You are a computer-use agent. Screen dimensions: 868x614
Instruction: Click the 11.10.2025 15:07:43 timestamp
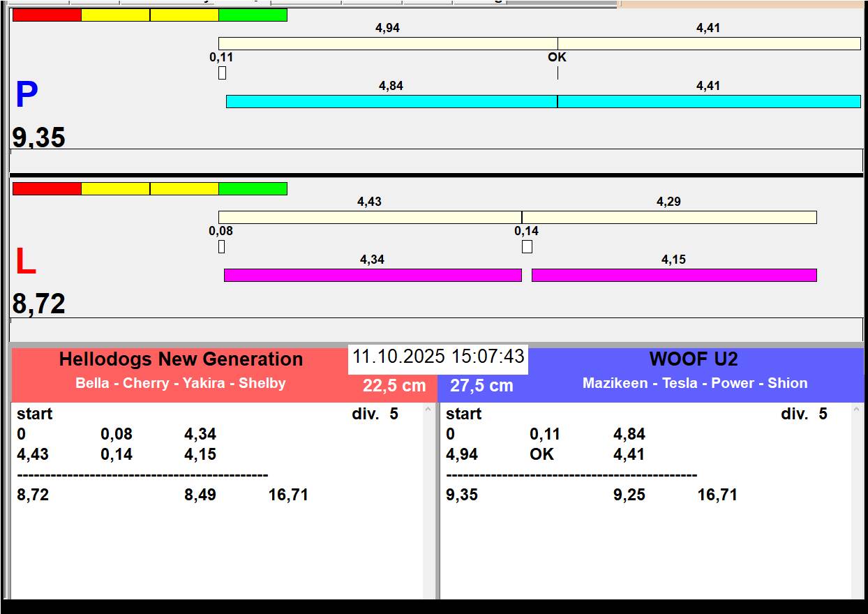(438, 357)
